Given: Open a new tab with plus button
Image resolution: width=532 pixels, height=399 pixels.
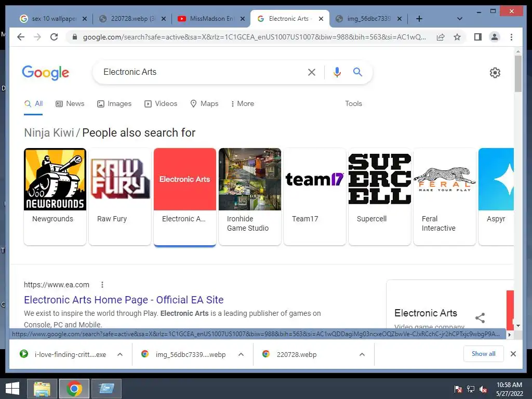Looking at the screenshot, I should coord(419,19).
